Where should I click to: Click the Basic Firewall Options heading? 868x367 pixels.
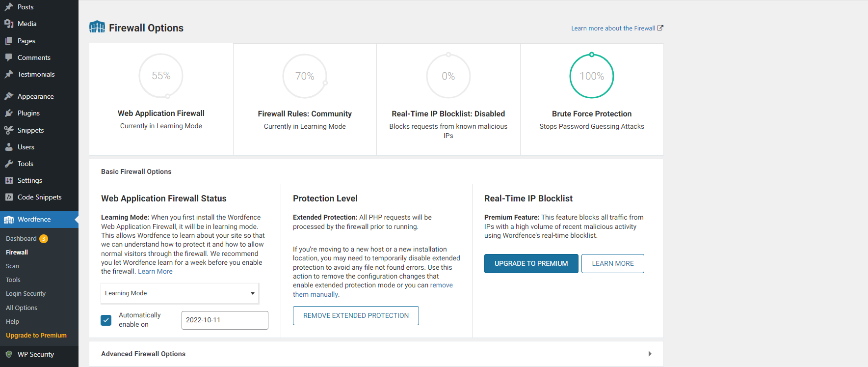tap(136, 171)
